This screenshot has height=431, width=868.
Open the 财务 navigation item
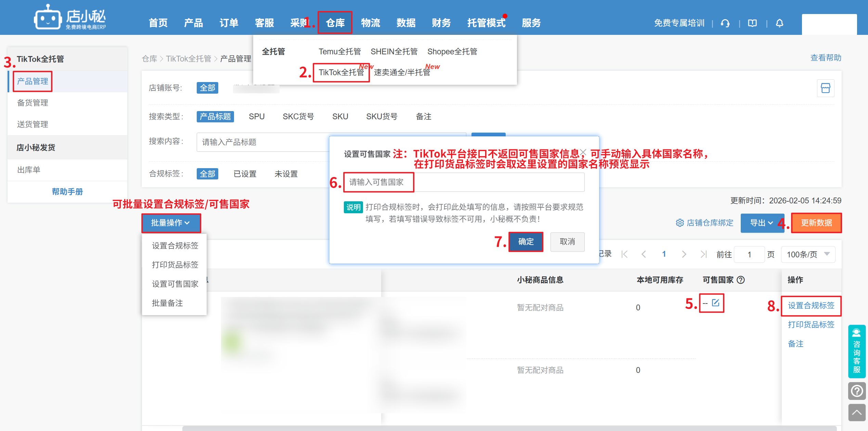pyautogui.click(x=441, y=23)
